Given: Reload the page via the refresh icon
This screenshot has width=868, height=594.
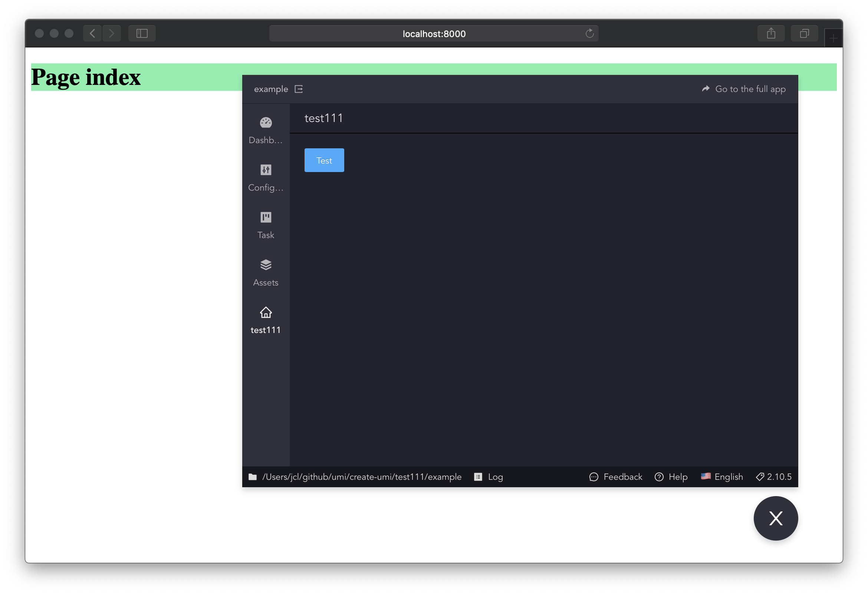Looking at the screenshot, I should [x=589, y=33].
